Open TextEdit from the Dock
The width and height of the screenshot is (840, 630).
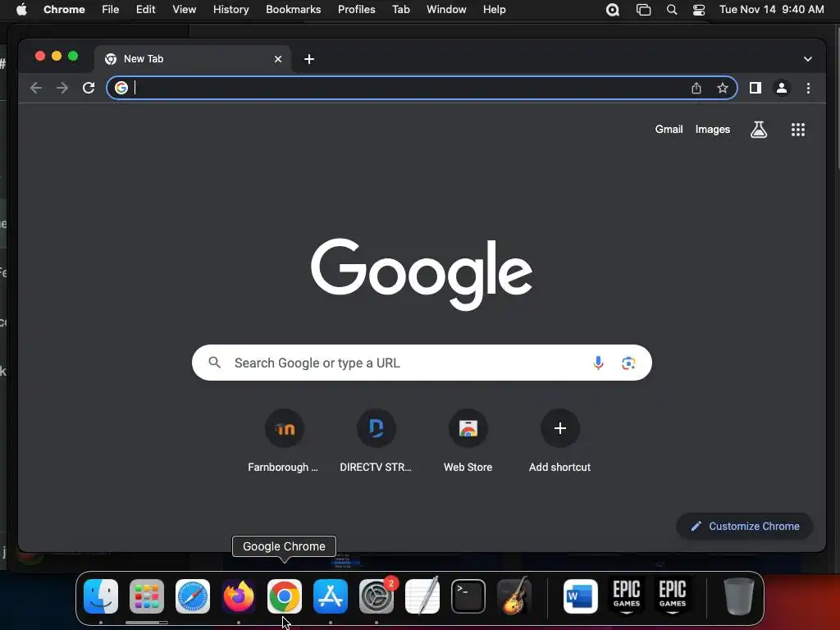422,596
